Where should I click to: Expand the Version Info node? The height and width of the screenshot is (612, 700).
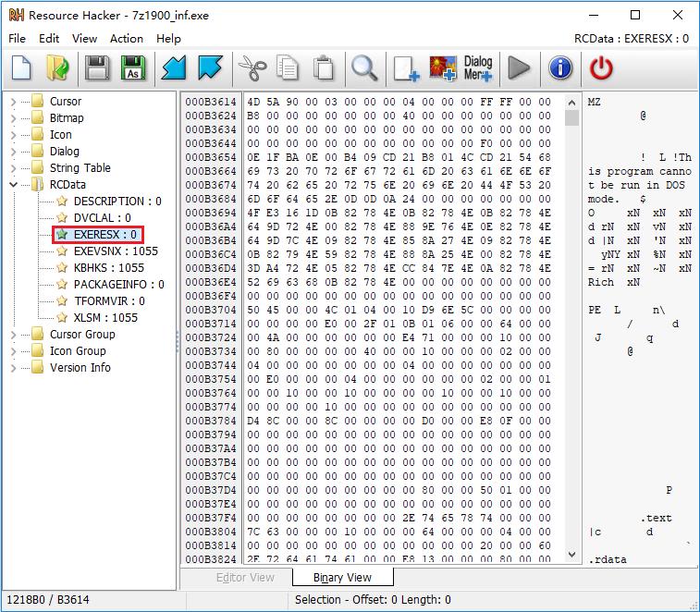click(13, 368)
